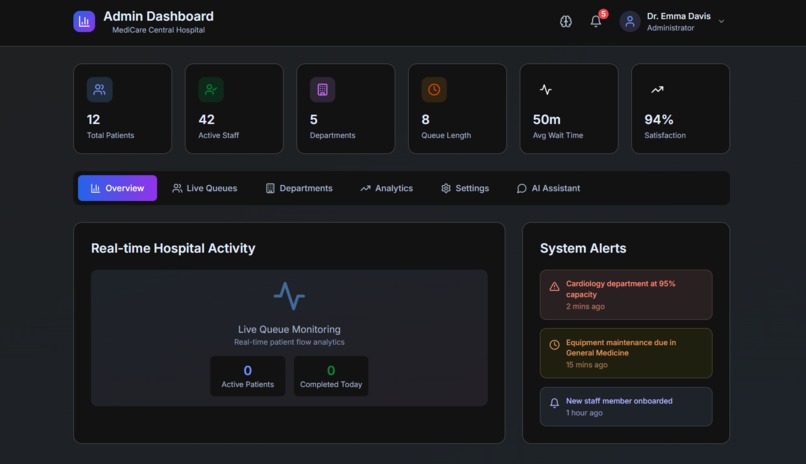Click the 'System Alerts' heading

[583, 248]
